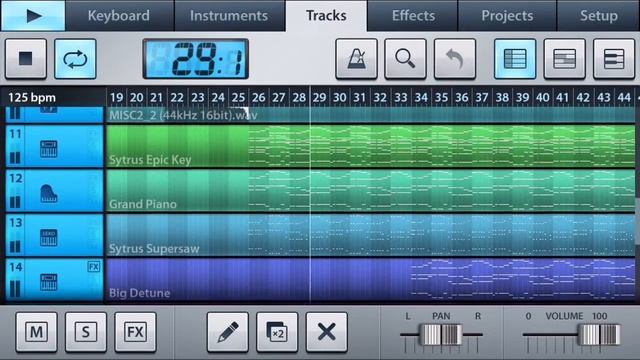The height and width of the screenshot is (360, 640).
Task: Jump to bar 36 on the ruler
Action: point(462,98)
